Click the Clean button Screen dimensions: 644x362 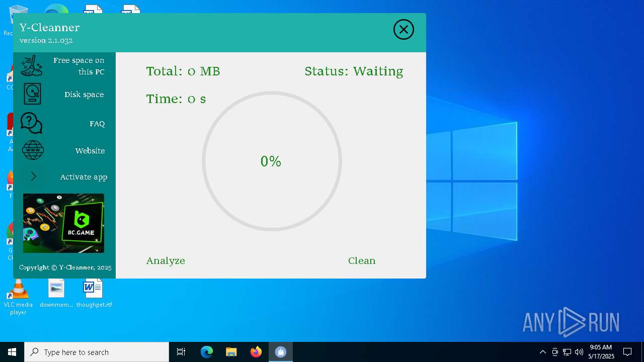[362, 260]
